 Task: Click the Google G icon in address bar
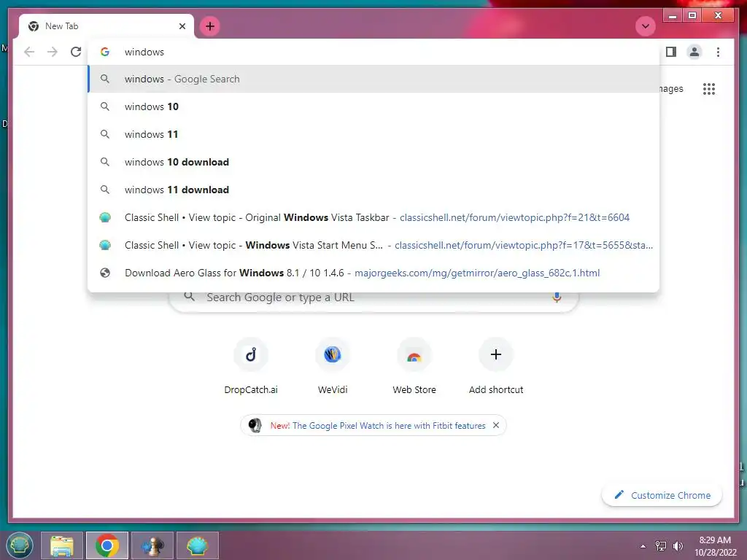pyautogui.click(x=105, y=52)
